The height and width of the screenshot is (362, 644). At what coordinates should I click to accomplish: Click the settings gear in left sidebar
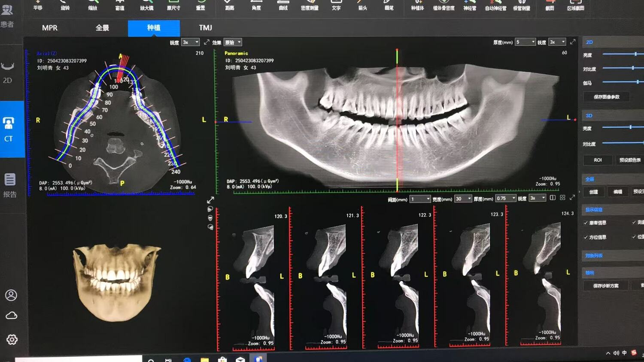[x=12, y=340]
